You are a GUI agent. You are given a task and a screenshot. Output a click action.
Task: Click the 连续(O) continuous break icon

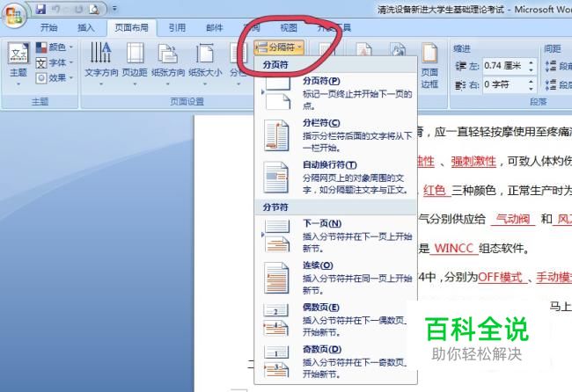coord(276,278)
